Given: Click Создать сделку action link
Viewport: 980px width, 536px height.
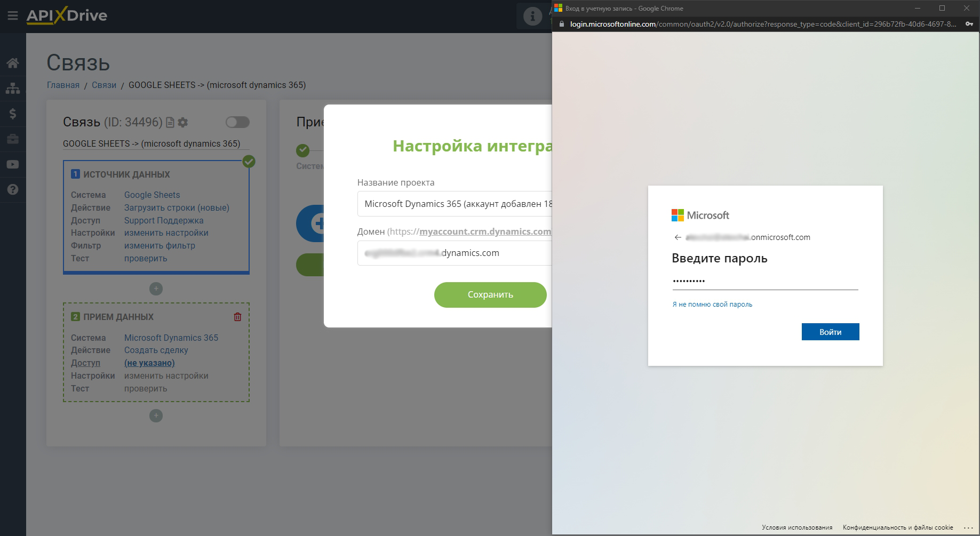Looking at the screenshot, I should (x=156, y=350).
